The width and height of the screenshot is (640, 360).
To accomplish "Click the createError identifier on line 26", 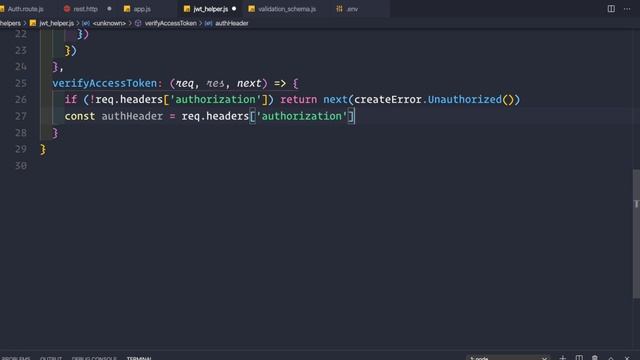I will pyautogui.click(x=388, y=100).
